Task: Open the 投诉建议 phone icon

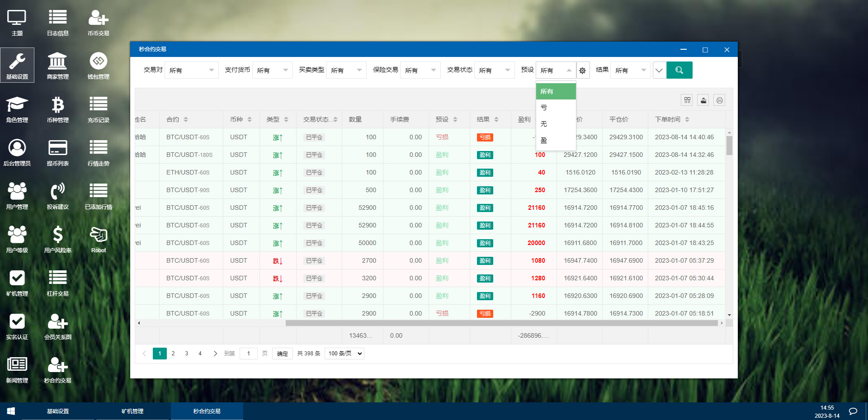Action: pyautogui.click(x=57, y=196)
